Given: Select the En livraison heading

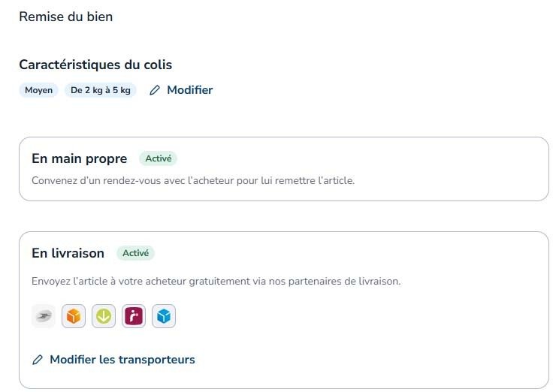Looking at the screenshot, I should point(68,253).
